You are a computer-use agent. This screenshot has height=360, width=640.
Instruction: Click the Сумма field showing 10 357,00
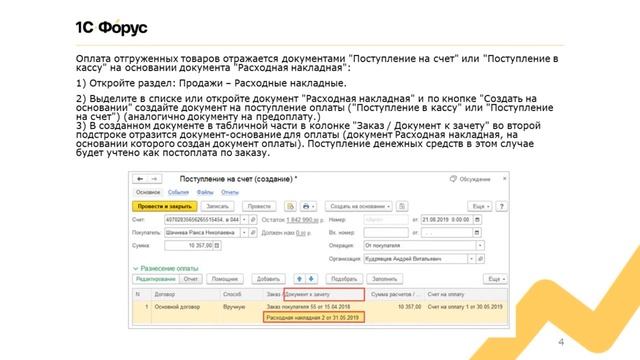pos(189,246)
